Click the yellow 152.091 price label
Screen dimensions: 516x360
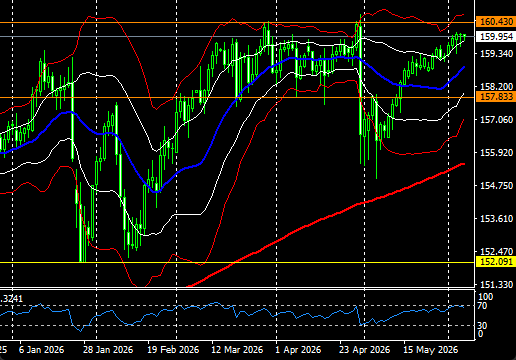point(496,262)
